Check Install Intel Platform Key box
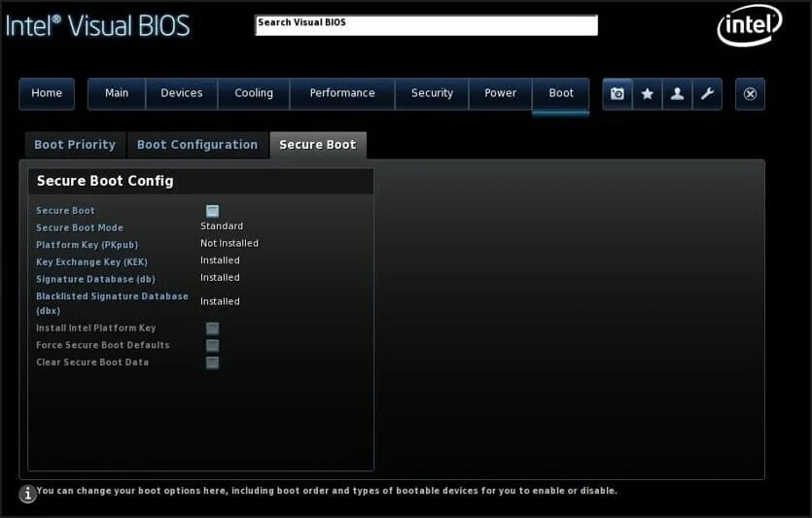Image resolution: width=812 pixels, height=518 pixels. (x=212, y=328)
